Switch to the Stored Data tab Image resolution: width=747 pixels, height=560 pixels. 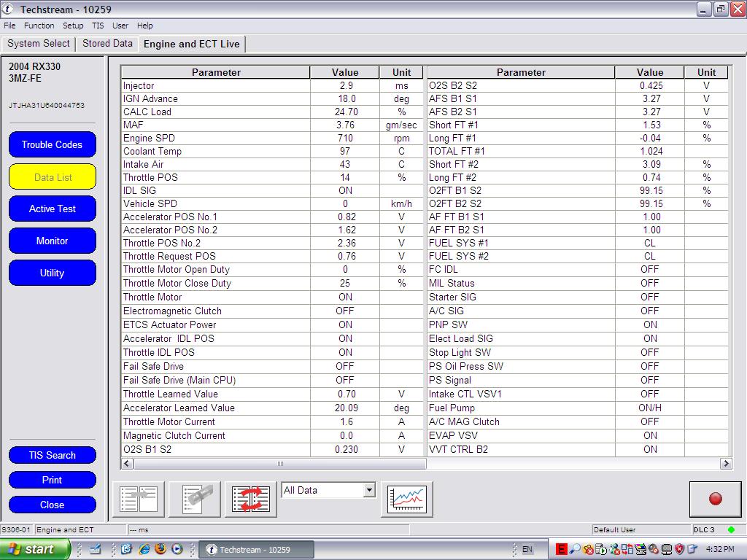pos(107,44)
